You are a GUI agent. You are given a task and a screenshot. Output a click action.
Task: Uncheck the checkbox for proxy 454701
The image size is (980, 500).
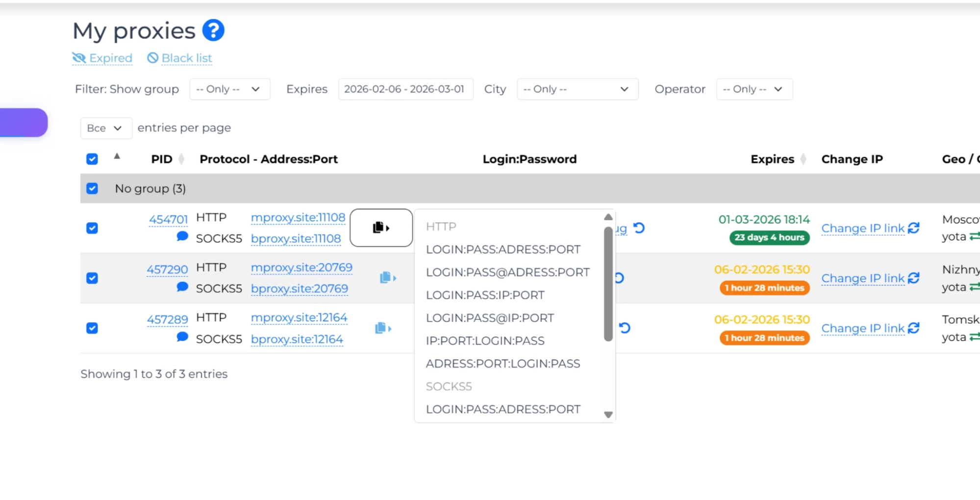[92, 228]
